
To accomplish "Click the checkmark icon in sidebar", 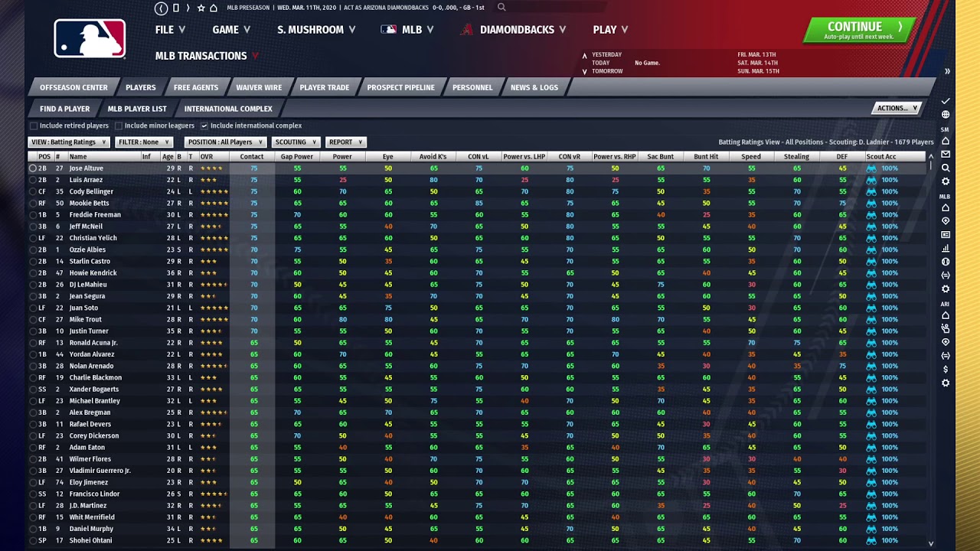I will (946, 101).
